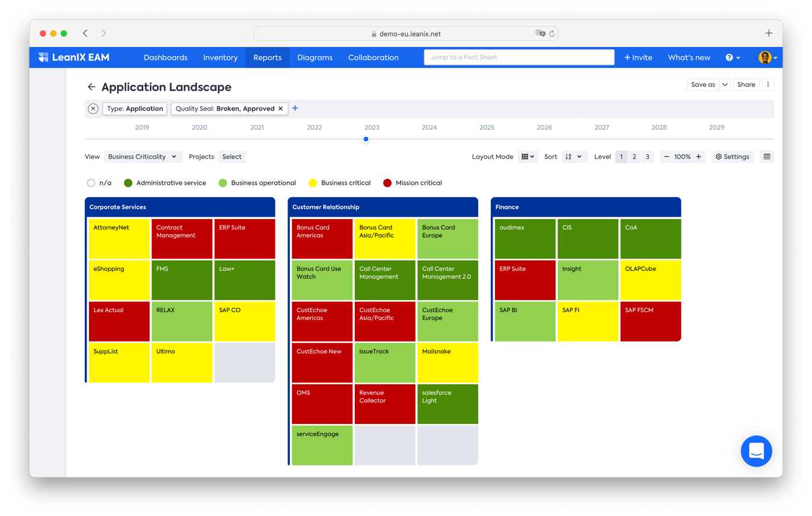Click the Share button
This screenshot has width=812, height=516.
pos(746,84)
